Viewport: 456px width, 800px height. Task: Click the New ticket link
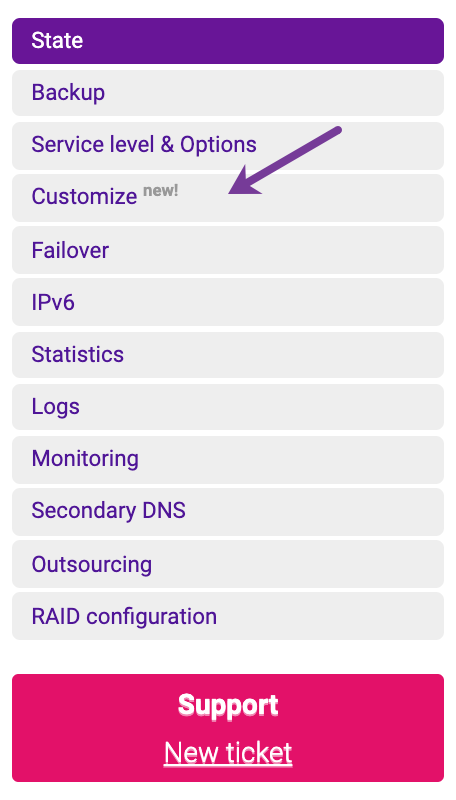point(228,753)
